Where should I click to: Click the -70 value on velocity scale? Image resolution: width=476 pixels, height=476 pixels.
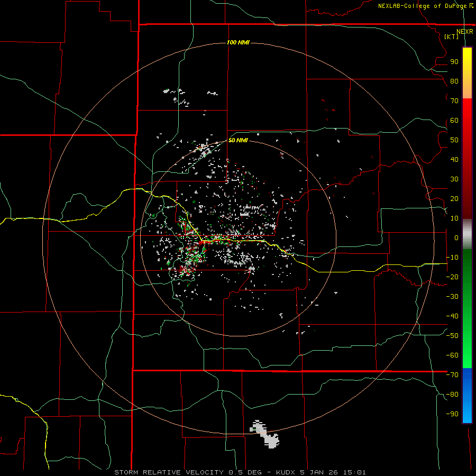pos(452,375)
